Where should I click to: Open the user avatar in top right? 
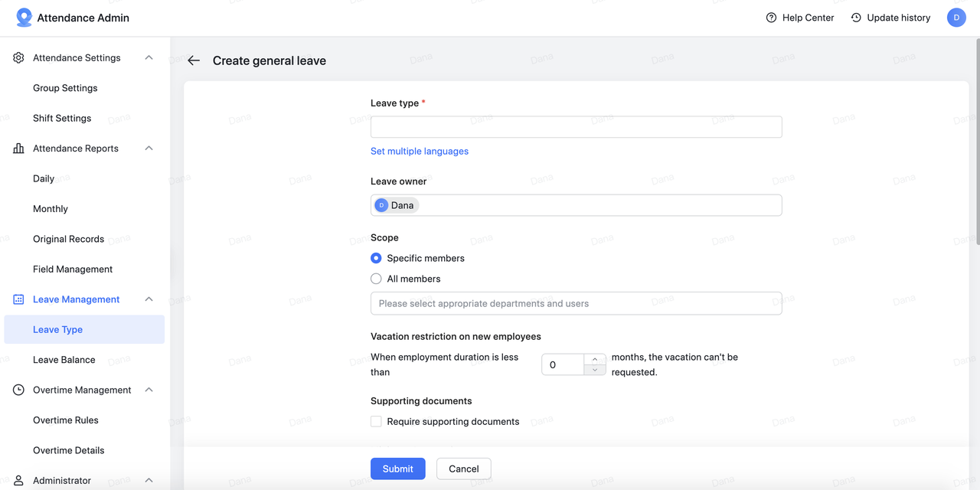pyautogui.click(x=956, y=18)
